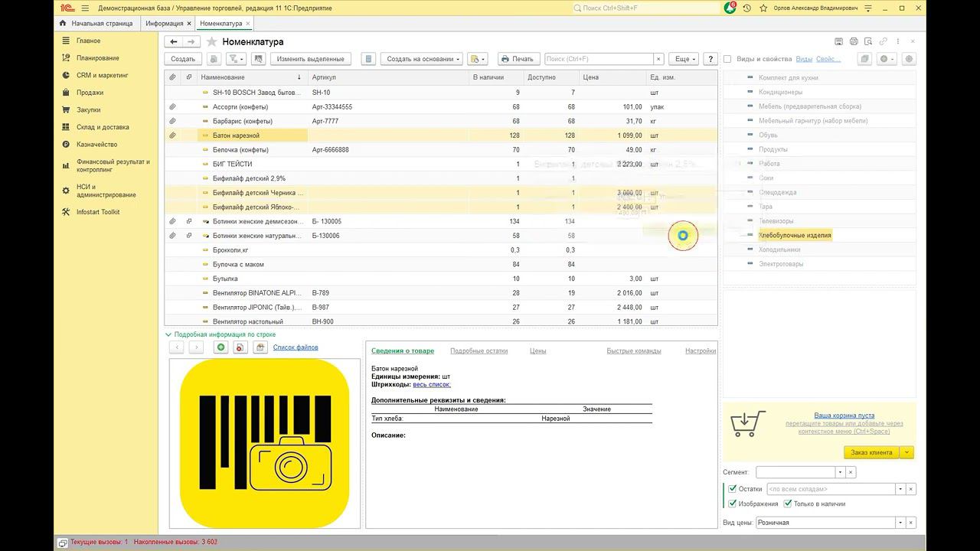The height and width of the screenshot is (551, 980).
Task: Open the Подробные остатки tab
Action: (x=479, y=350)
